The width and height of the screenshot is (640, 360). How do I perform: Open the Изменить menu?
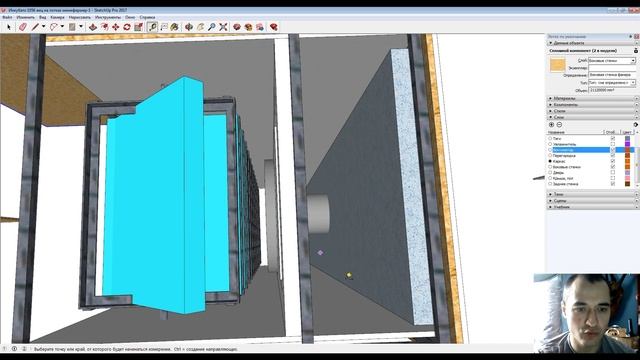tap(25, 18)
